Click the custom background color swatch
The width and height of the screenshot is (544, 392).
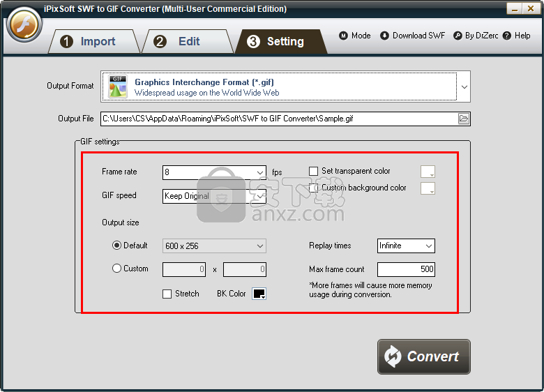pos(428,188)
